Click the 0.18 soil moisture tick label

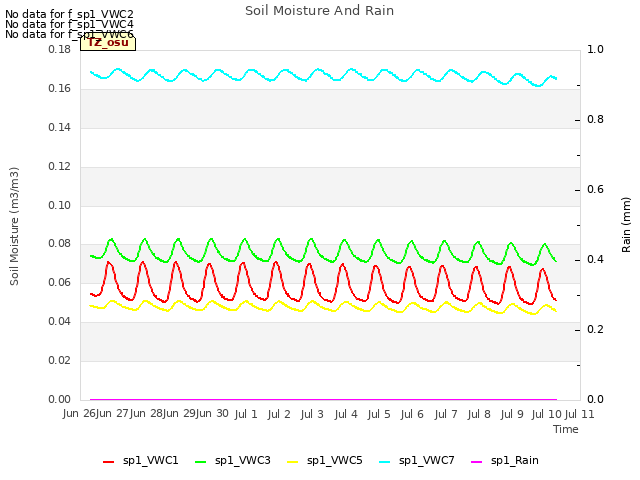(x=60, y=49)
